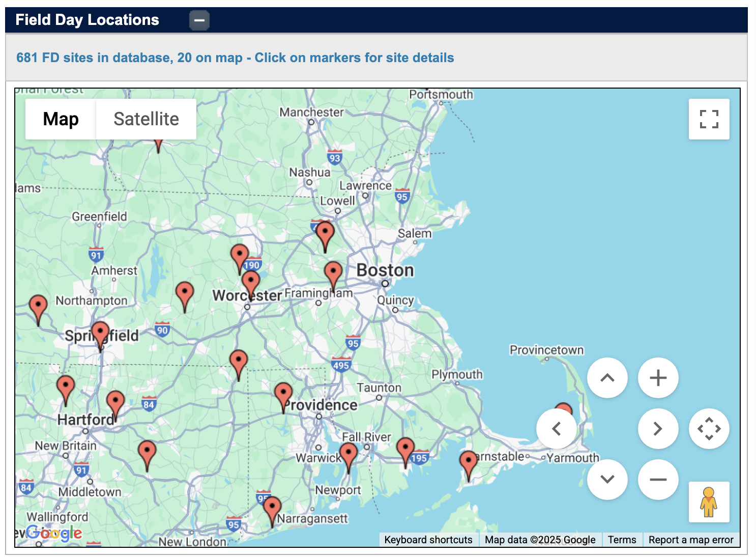Screen dimensions: 756x557
Task: Pan the map left
Action: pyautogui.click(x=556, y=429)
